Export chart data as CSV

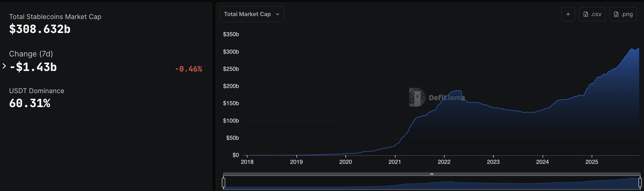point(592,14)
